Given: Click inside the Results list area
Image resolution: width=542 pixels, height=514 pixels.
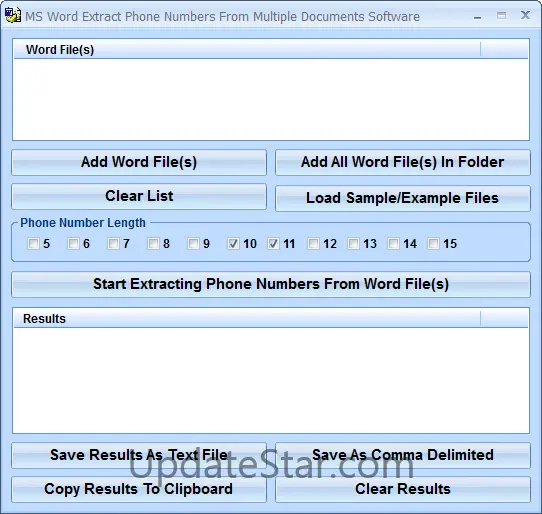Looking at the screenshot, I should click(x=271, y=380).
